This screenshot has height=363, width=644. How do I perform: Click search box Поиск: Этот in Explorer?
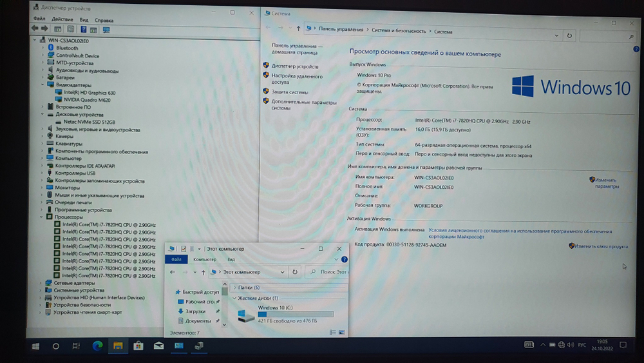pos(328,271)
